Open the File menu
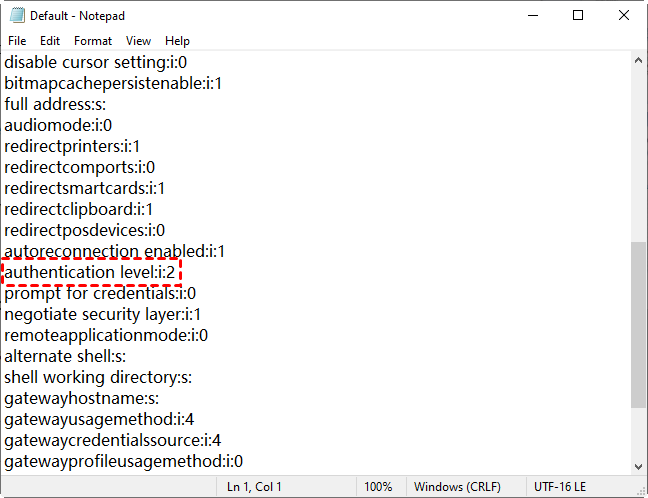This screenshot has height=498, width=648. pos(17,41)
